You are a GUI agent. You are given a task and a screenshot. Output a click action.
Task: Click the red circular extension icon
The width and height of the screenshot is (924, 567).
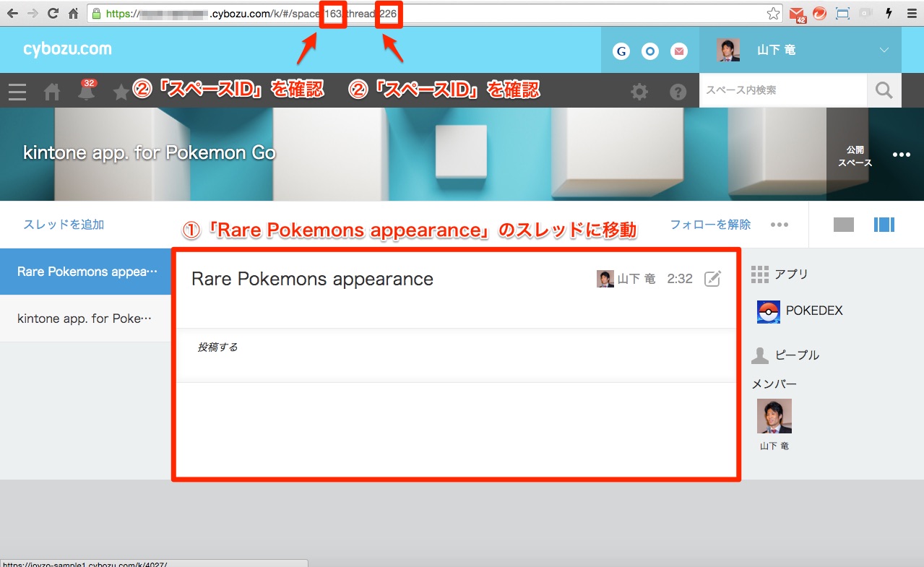[819, 13]
